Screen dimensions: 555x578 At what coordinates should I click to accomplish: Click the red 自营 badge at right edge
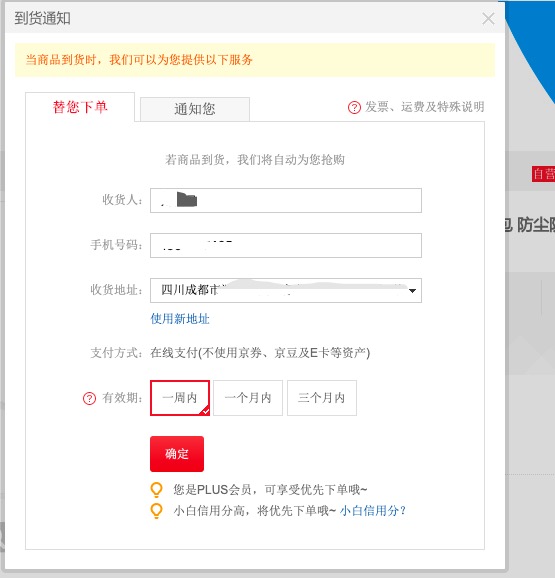[543, 174]
